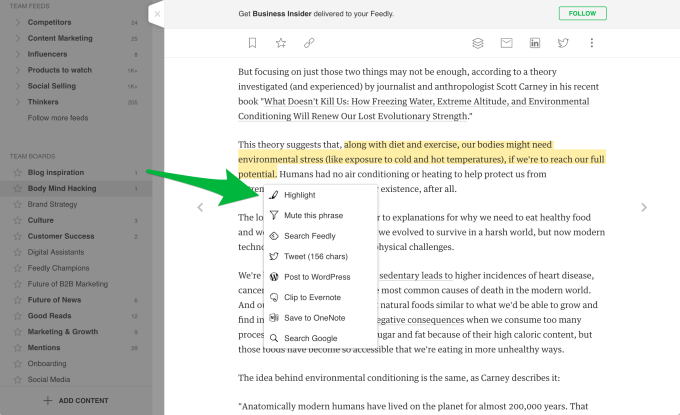The image size is (680, 415).
Task: Choose Save to OneNote
Action: point(320,318)
